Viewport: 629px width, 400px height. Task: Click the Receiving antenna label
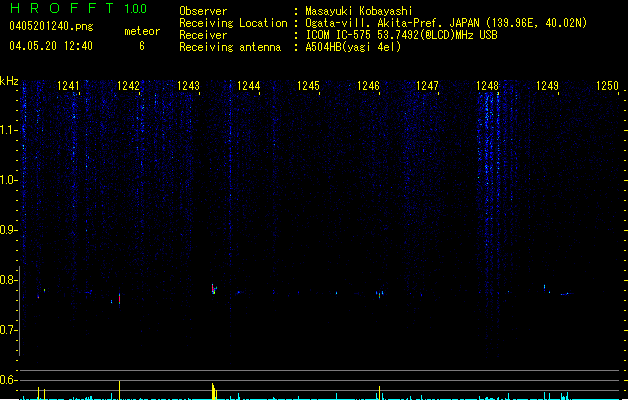230,47
